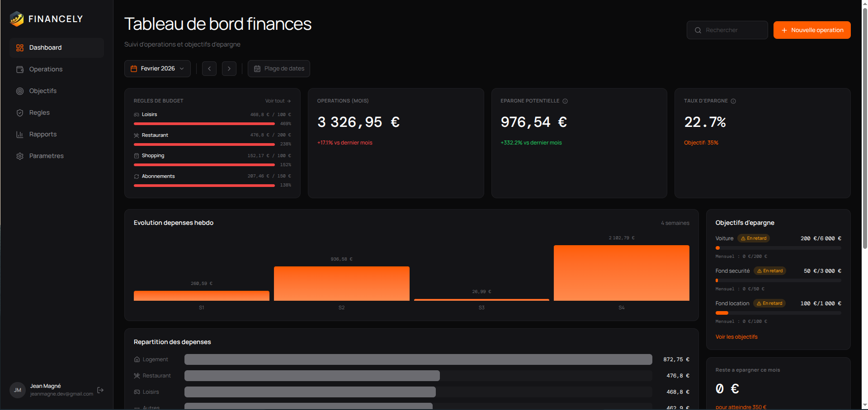Go to previous month with left chevron

pos(209,69)
